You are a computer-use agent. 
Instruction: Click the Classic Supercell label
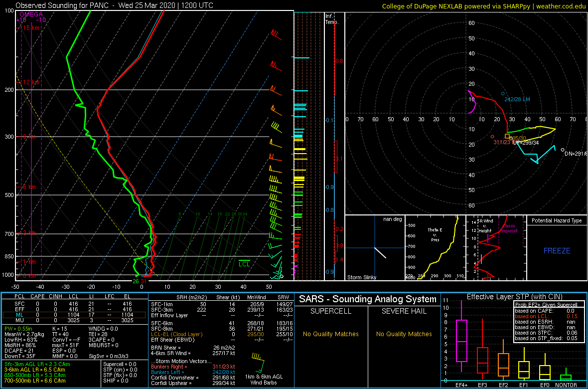pos(510,229)
